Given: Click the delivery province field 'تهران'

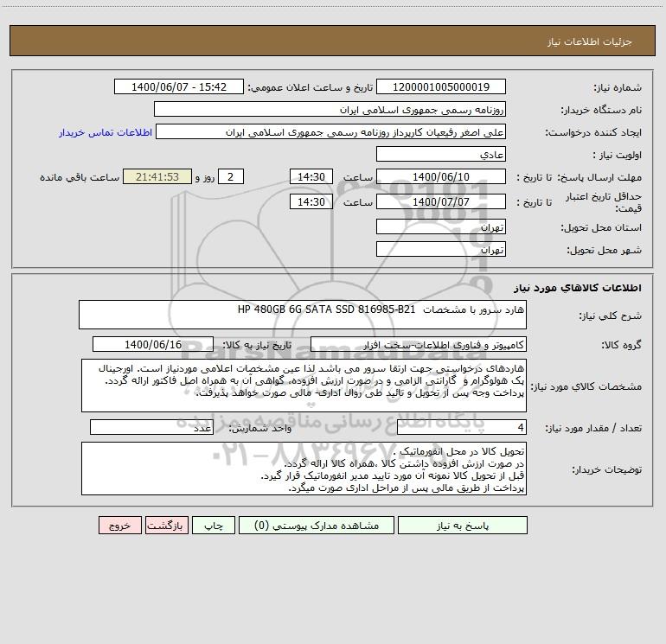Looking at the screenshot, I should [441, 226].
